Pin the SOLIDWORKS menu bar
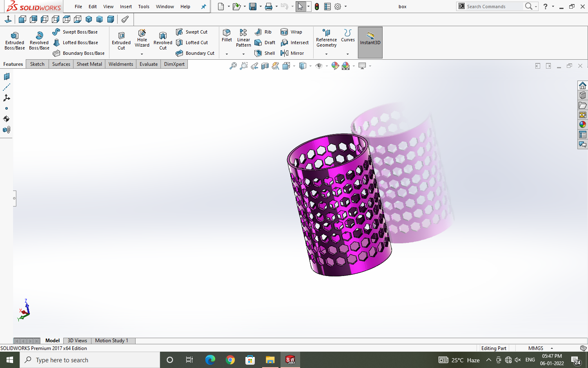 click(x=203, y=7)
